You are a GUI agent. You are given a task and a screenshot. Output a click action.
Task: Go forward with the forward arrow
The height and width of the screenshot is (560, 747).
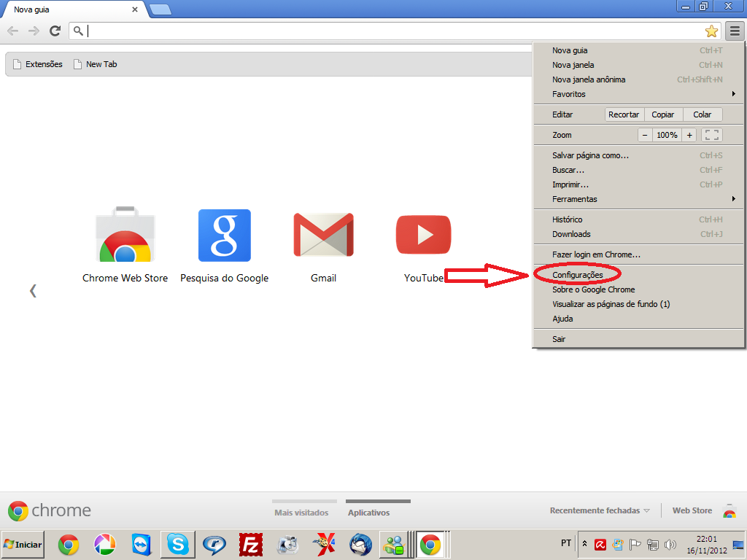point(34,31)
